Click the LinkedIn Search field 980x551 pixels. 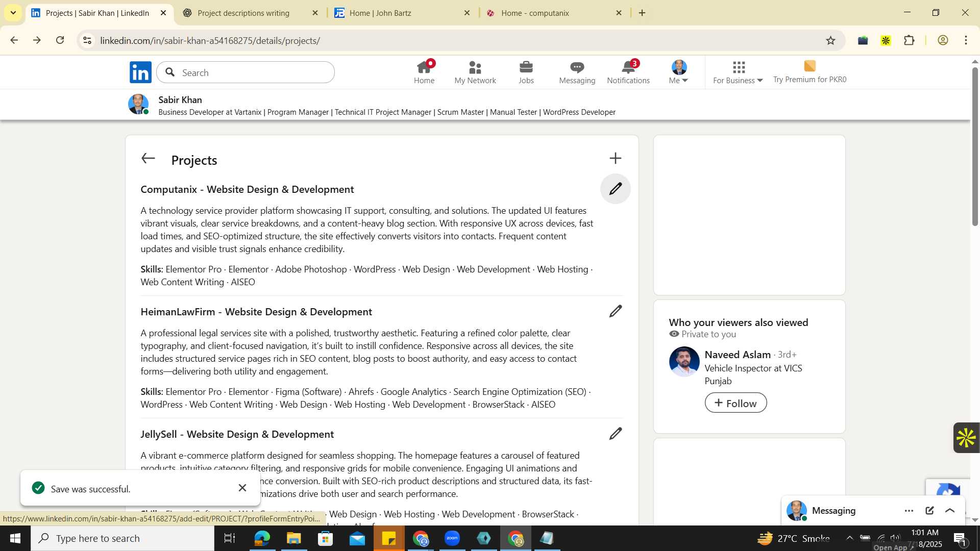pos(246,72)
